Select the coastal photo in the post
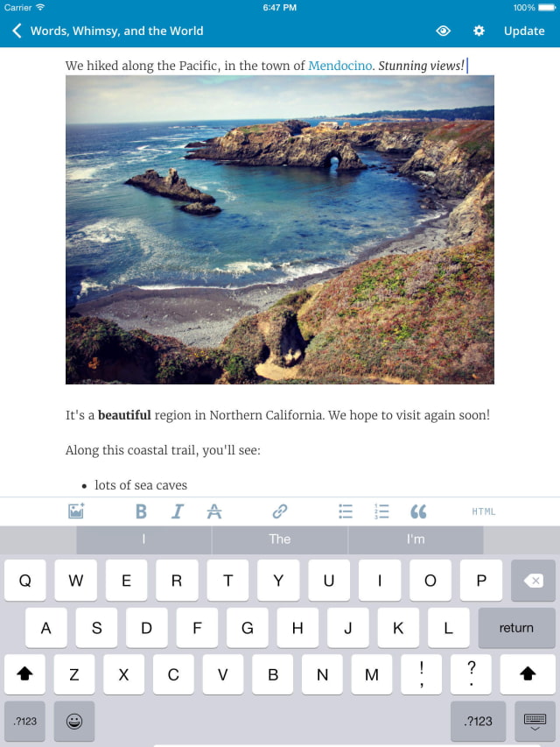 tap(280, 229)
